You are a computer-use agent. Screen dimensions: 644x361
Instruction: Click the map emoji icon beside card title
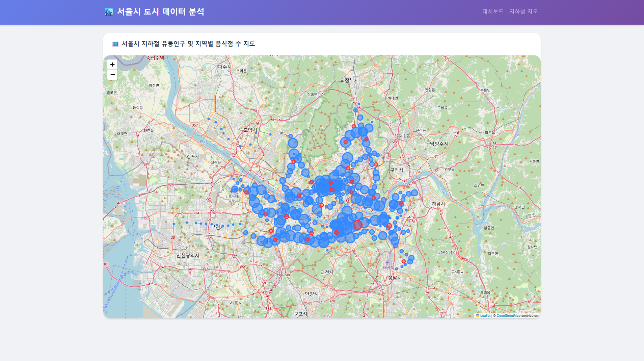[115, 44]
